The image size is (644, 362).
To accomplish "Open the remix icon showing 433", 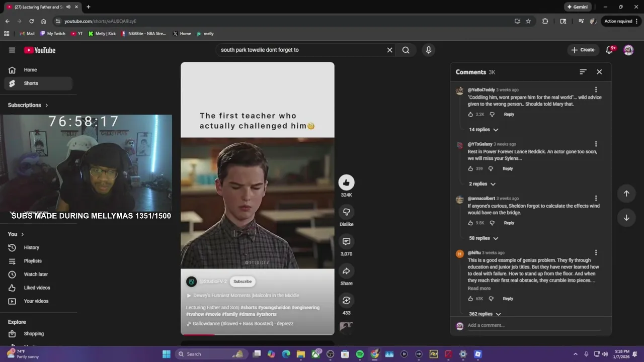I will tap(346, 300).
